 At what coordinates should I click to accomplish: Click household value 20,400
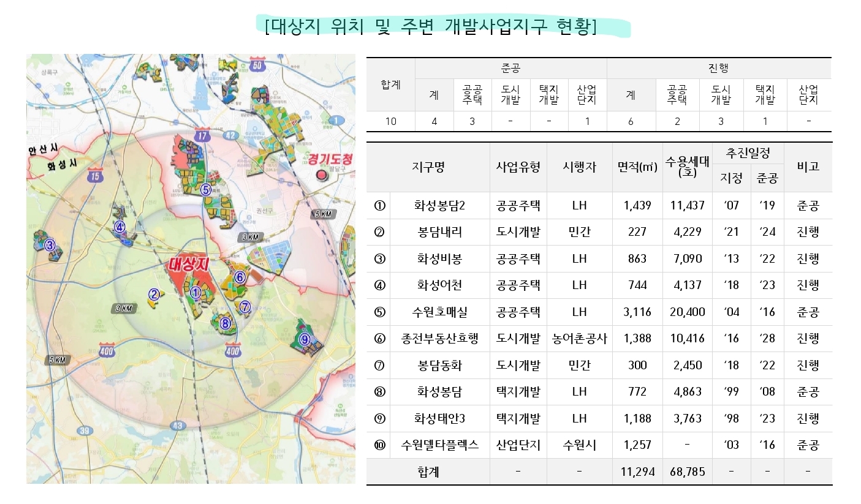click(687, 312)
